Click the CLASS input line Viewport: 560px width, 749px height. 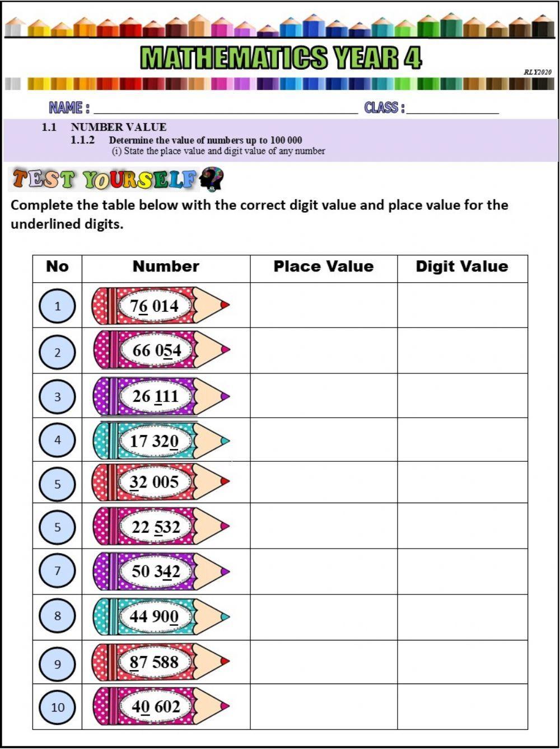pyautogui.click(x=452, y=108)
